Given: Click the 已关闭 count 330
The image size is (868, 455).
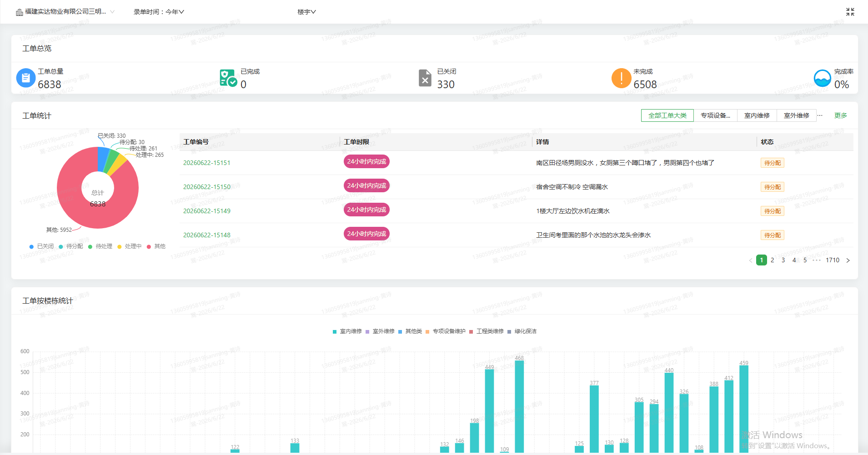Looking at the screenshot, I should [446, 85].
